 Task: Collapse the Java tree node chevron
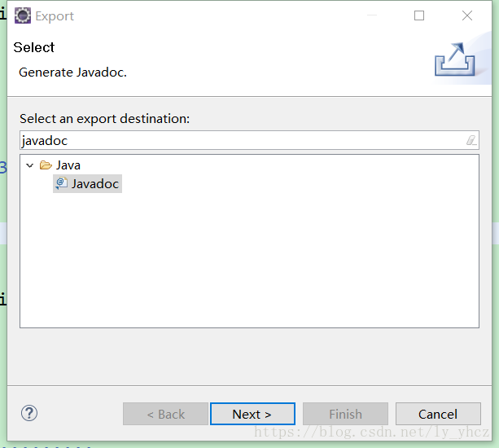point(30,165)
